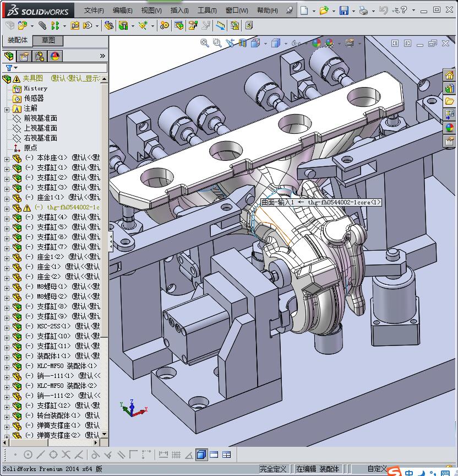
Task: Click the Appearances color ball in task pane
Action: coord(450,127)
